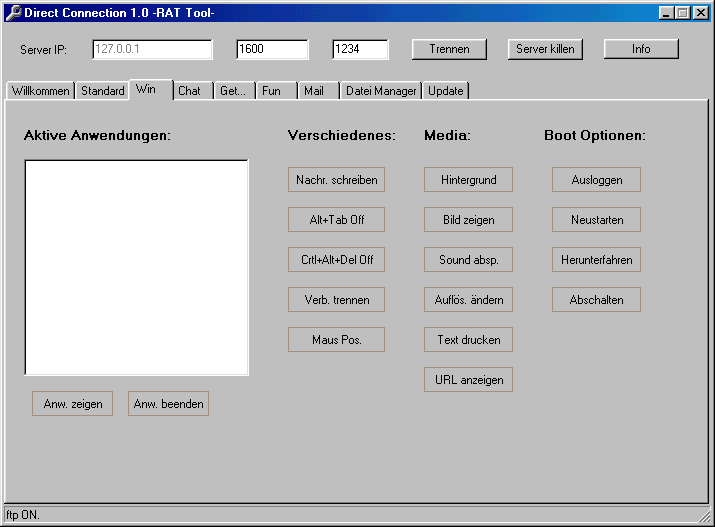This screenshot has width=715, height=527.
Task: Click the Hintergrund media button
Action: (468, 180)
